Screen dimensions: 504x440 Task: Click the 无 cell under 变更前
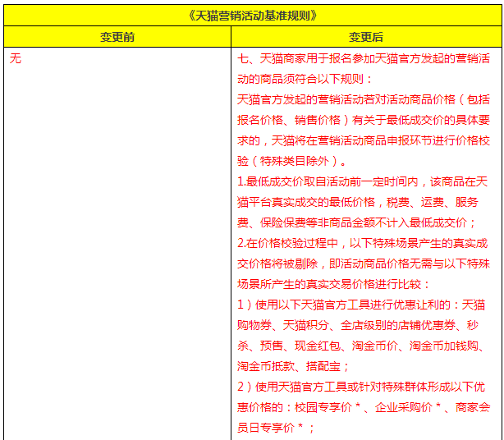[16, 58]
